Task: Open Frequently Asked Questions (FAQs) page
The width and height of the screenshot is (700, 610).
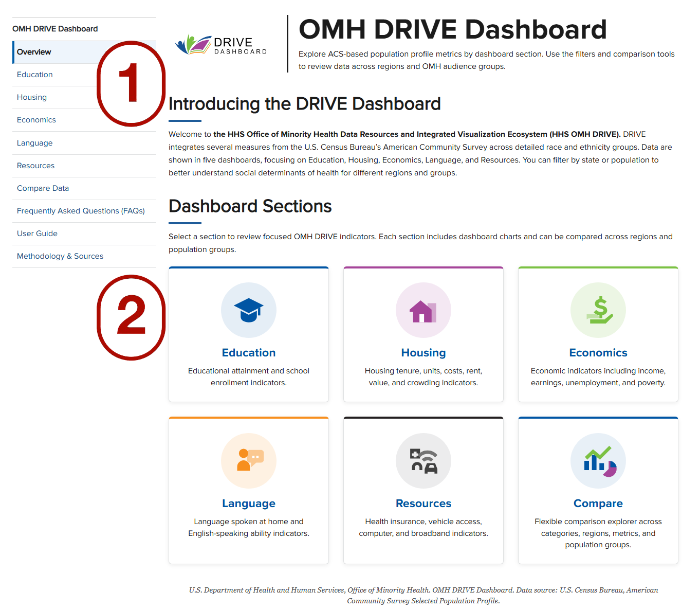Action: (x=84, y=211)
